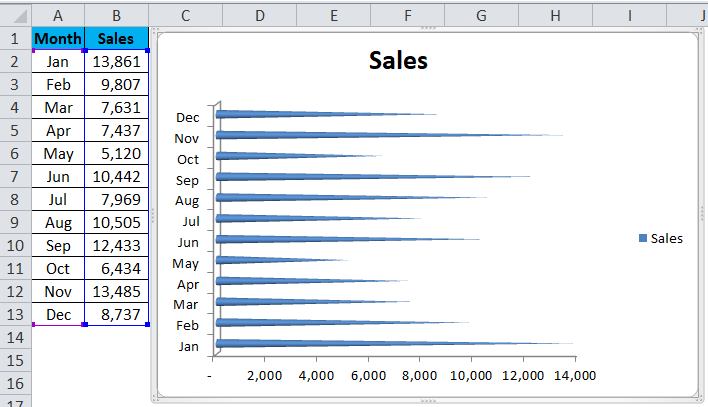Select cell with value 10,442
This screenshot has width=708, height=407.
tap(116, 177)
